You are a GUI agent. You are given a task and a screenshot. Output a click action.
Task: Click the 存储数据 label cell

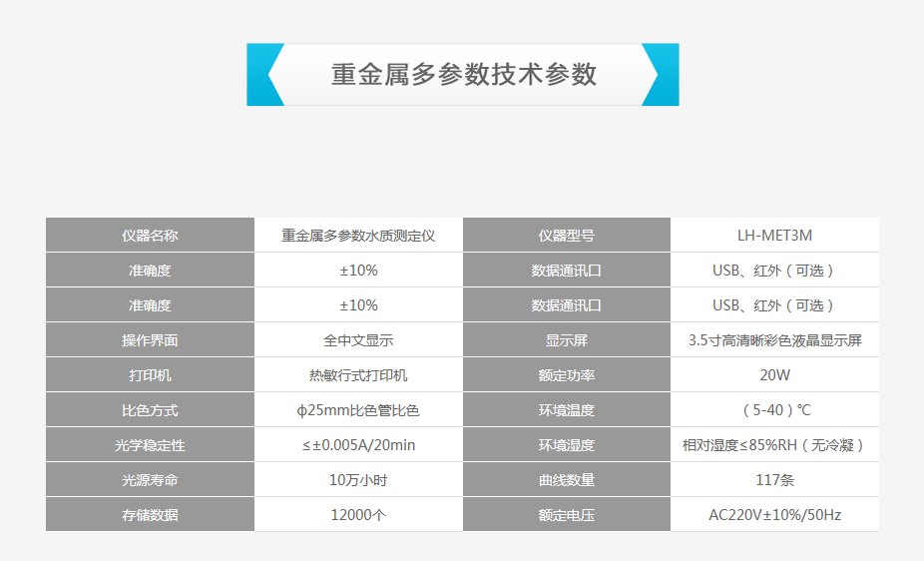point(151,514)
